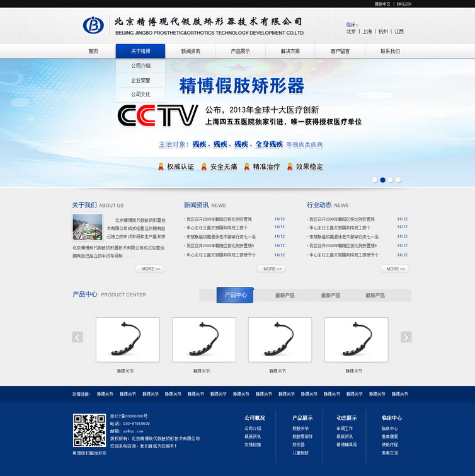This screenshot has height=476, width=475.
Task: Open footer 假肢零部件 link
Action: [302, 436]
